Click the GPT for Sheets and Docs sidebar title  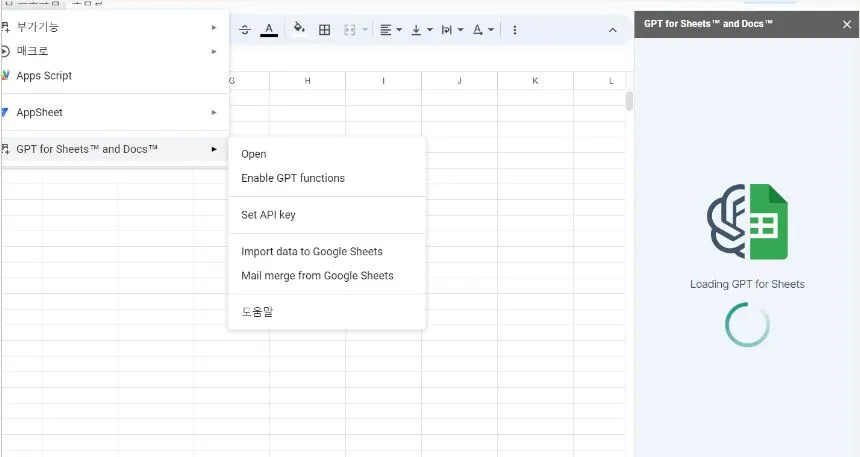tap(708, 24)
